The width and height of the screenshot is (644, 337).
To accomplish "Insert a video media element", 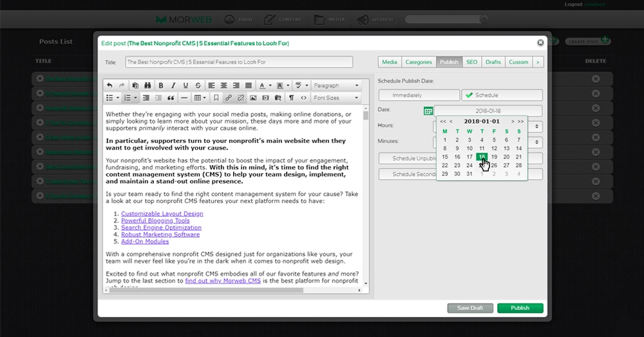I will tap(265, 98).
